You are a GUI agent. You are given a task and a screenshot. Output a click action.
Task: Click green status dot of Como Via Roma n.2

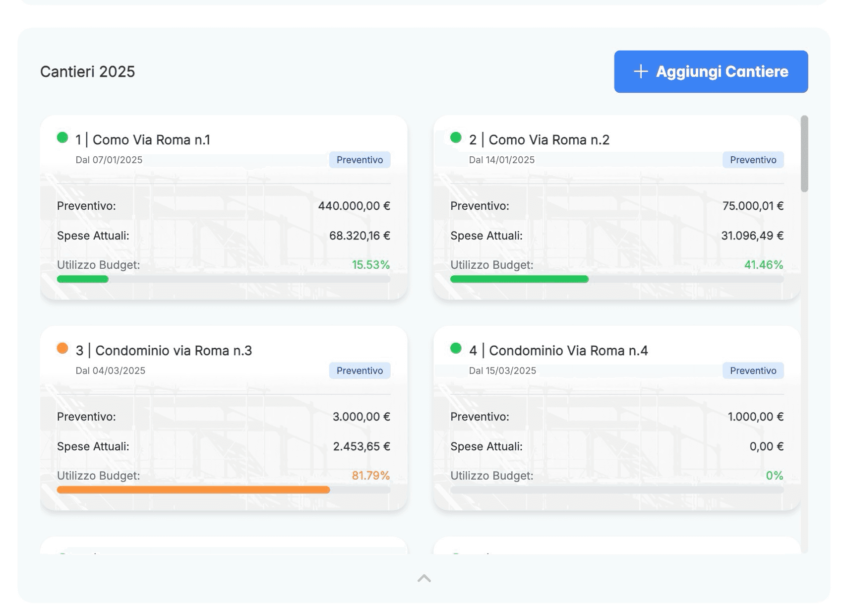pos(456,137)
